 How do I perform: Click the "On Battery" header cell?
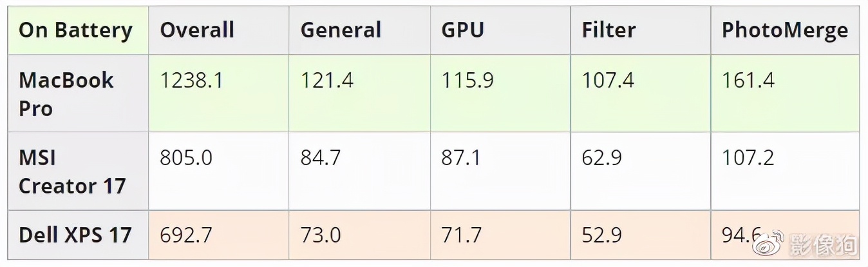coord(75,30)
